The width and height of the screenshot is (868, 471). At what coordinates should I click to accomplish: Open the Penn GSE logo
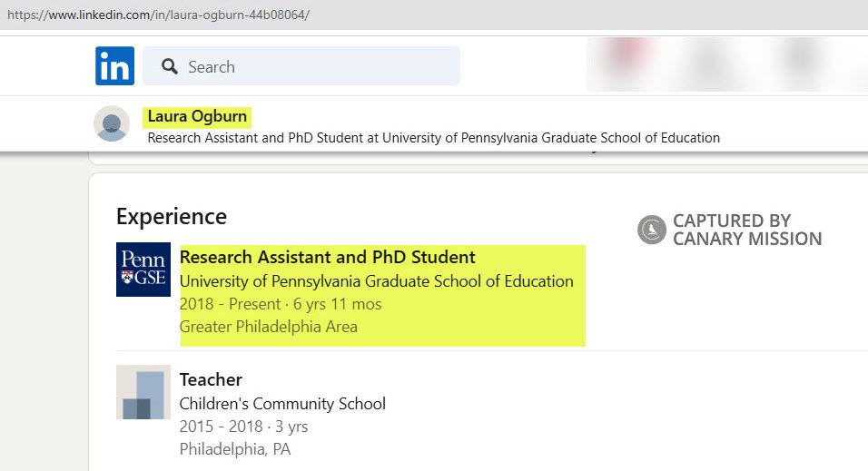[x=143, y=270]
